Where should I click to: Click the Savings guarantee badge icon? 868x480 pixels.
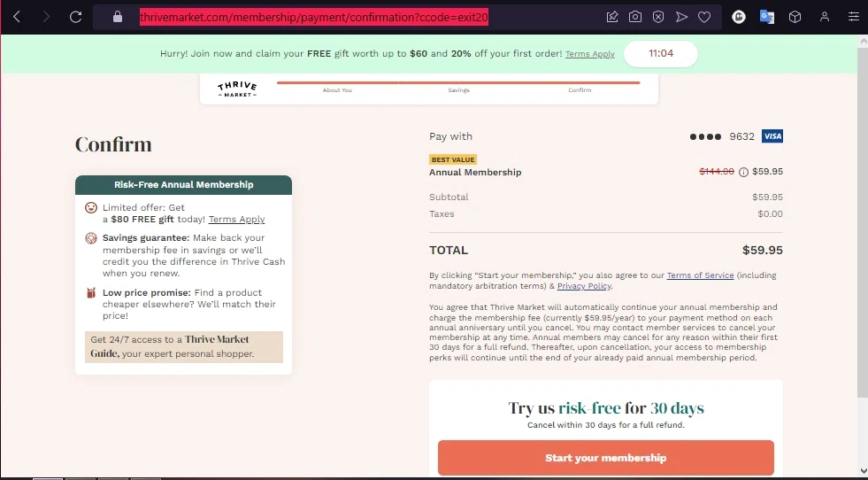click(x=91, y=238)
